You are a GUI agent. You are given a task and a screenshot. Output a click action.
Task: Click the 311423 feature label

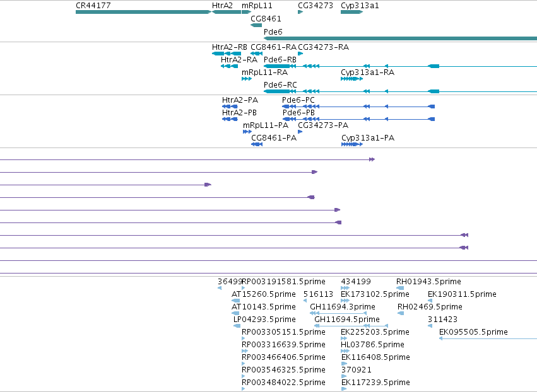(442, 320)
